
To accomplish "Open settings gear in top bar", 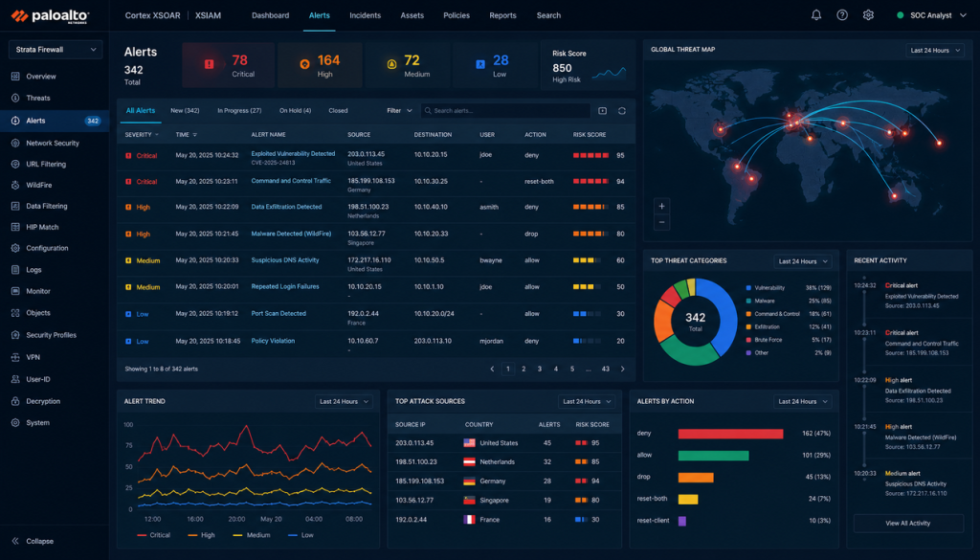I will tap(868, 15).
